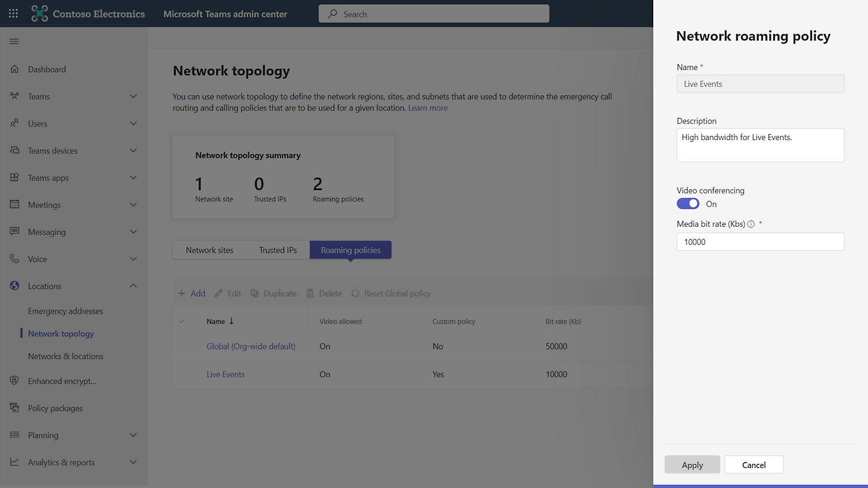The height and width of the screenshot is (488, 868).
Task: Switch to the Trusted IPs tab
Action: coord(278,250)
